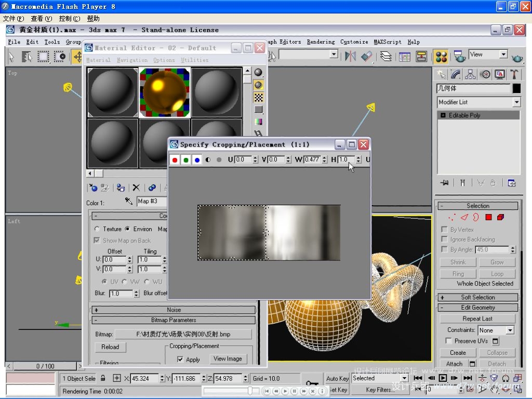
Task: Open the Utilities hammer panel
Action: (x=514, y=74)
